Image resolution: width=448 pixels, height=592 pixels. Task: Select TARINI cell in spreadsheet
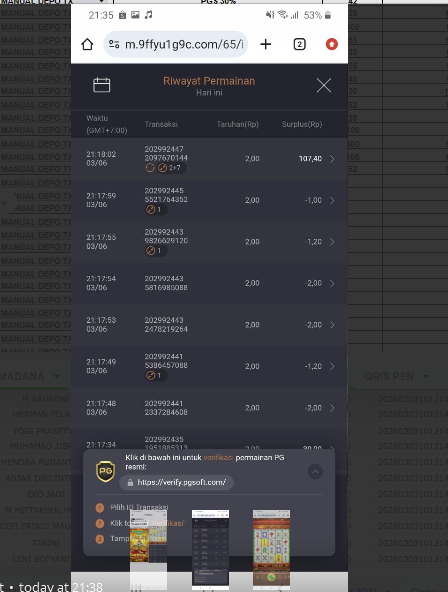(x=46, y=543)
